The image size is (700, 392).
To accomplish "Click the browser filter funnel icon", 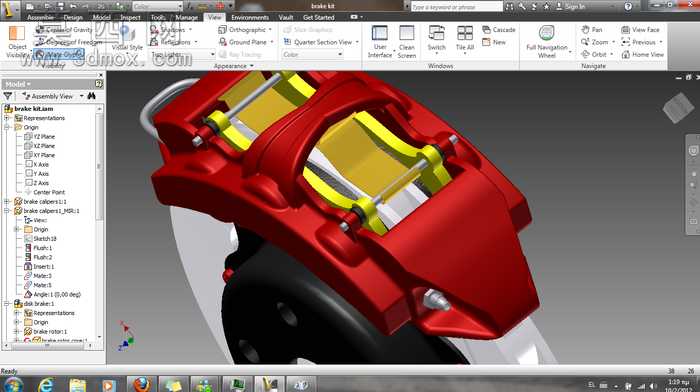I will tap(8, 96).
